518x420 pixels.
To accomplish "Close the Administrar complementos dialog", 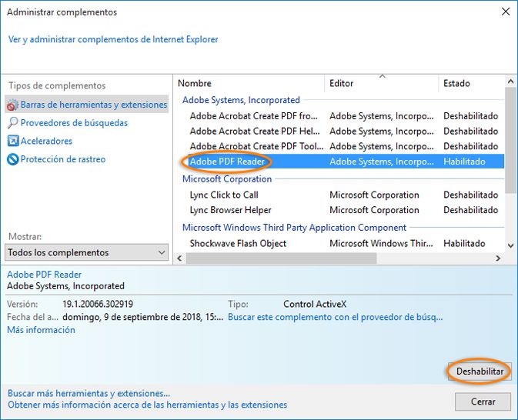I will click(506, 12).
